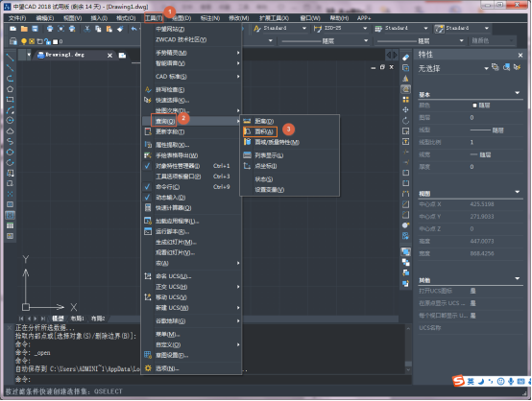The image size is (532, 401).
Task: Click 工具选项板窗口 Ctrl+3 menu item
Action: tap(191, 177)
